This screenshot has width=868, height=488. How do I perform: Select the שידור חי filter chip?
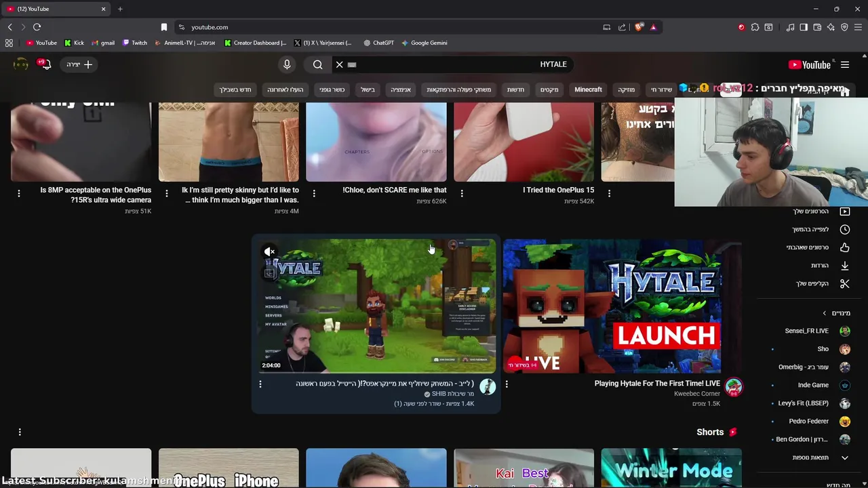(x=661, y=89)
